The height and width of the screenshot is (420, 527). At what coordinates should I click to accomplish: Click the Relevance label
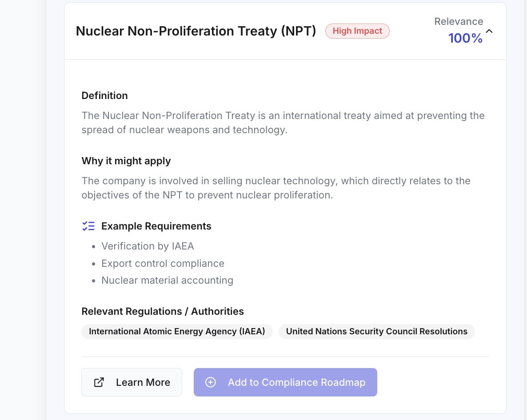click(459, 21)
